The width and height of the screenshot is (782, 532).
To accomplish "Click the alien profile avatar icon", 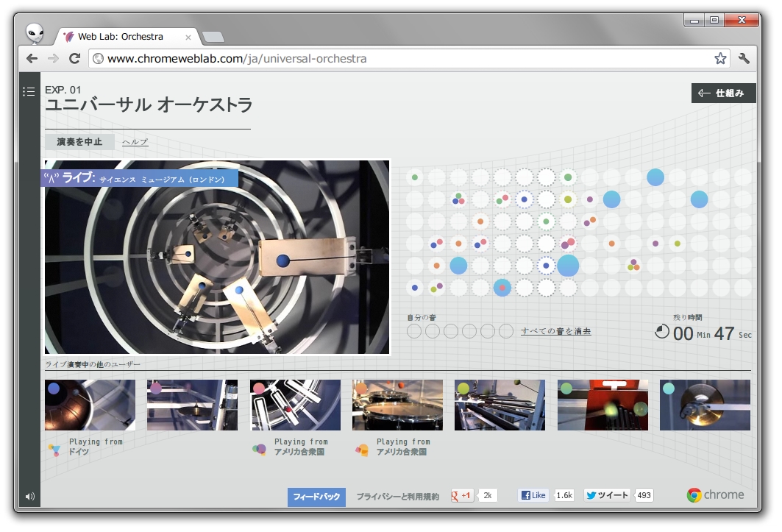I will tap(35, 33).
